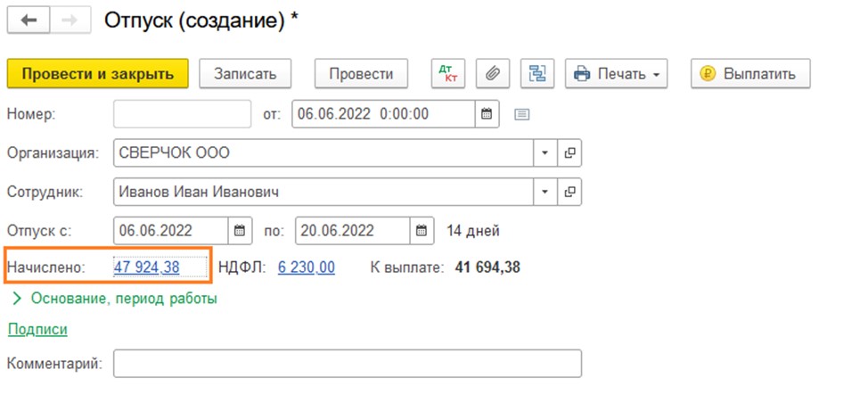Screen dimensions: 868x411
Task: Expand the Организация dropdown list
Action: pyautogui.click(x=545, y=152)
